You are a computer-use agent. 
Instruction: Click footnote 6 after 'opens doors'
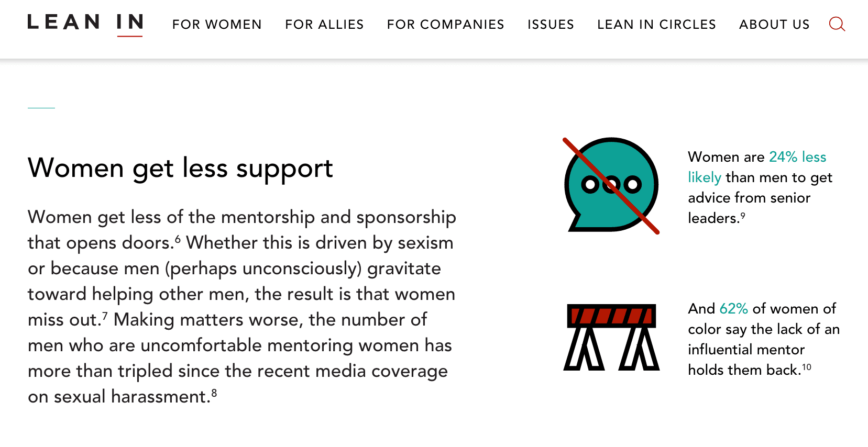click(178, 239)
